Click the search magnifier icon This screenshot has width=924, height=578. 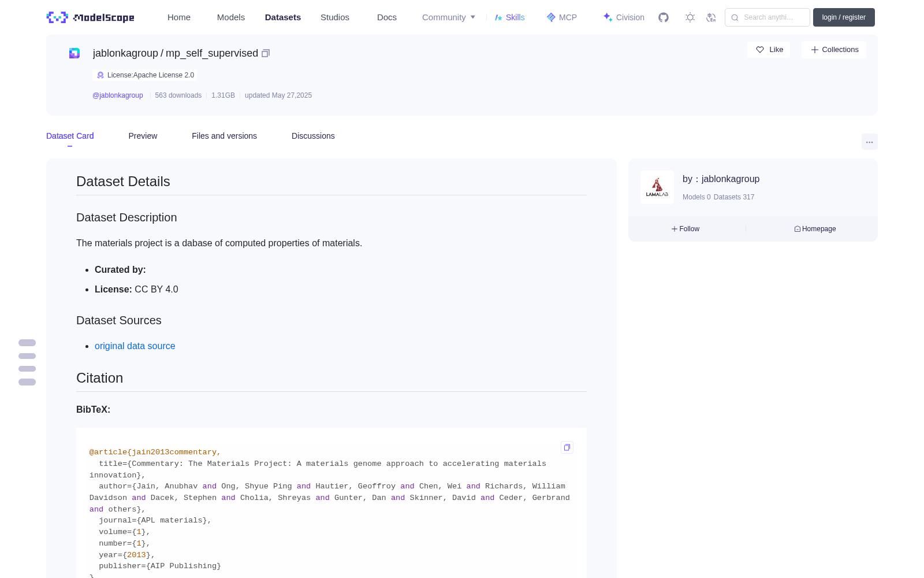point(735,17)
